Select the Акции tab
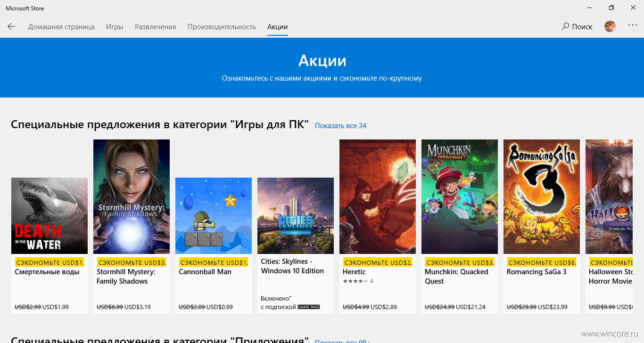 [278, 27]
